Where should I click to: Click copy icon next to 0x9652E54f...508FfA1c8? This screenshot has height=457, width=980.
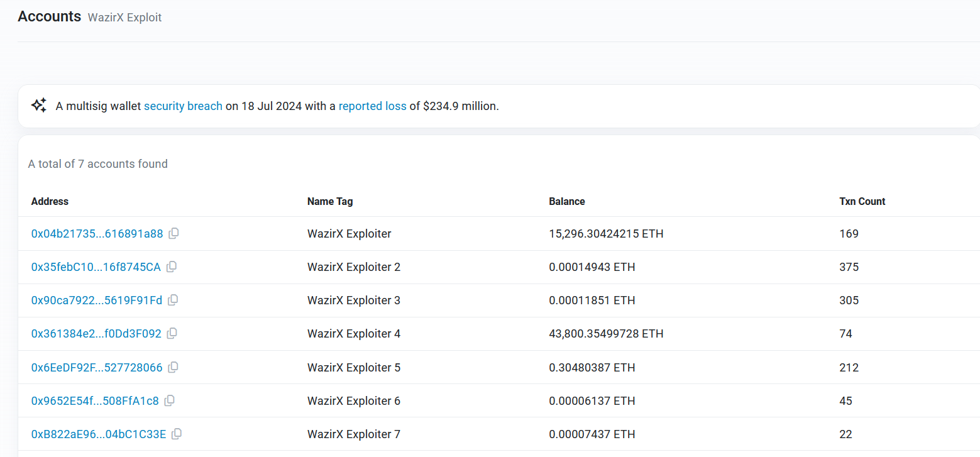point(170,400)
